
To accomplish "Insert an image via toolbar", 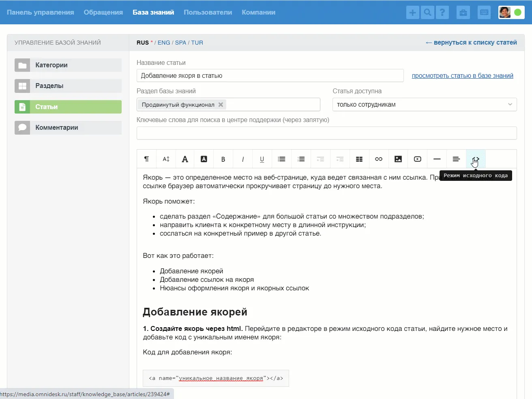I will click(398, 159).
